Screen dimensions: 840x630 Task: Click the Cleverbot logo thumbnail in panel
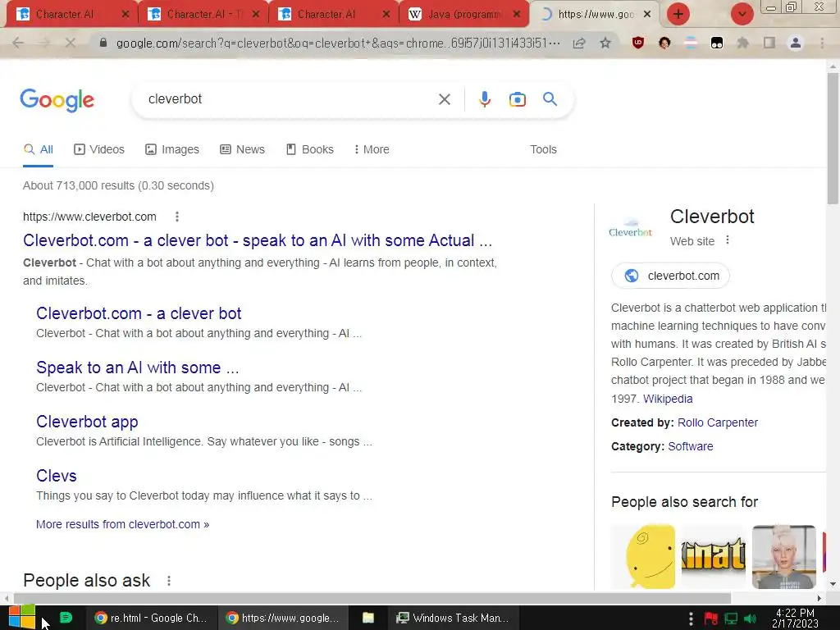(x=631, y=229)
